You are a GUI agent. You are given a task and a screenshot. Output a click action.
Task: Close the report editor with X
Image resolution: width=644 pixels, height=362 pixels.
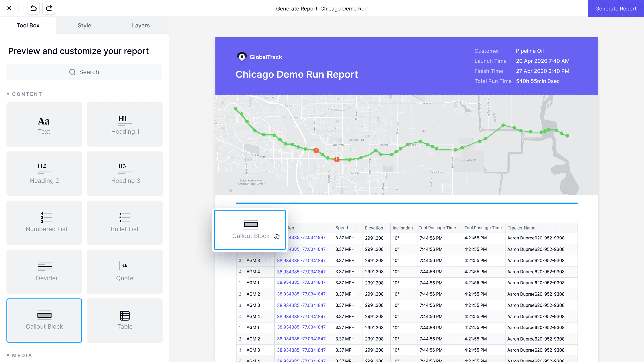pos(9,8)
